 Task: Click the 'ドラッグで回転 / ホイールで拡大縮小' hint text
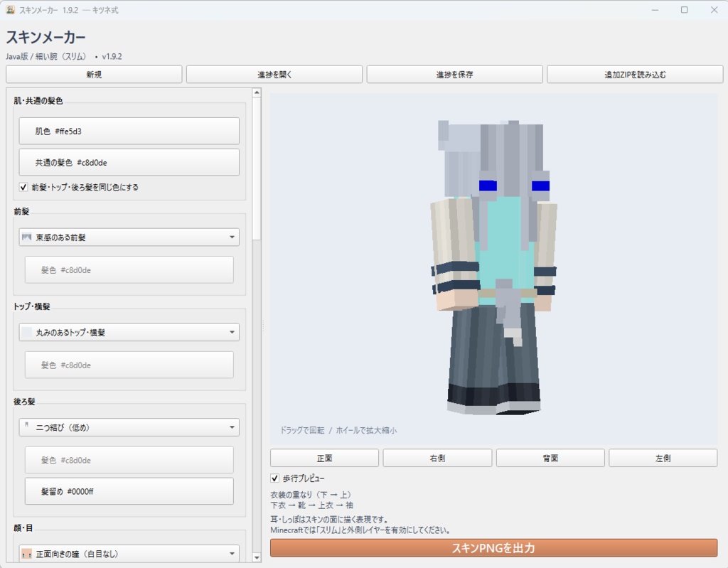(338, 431)
